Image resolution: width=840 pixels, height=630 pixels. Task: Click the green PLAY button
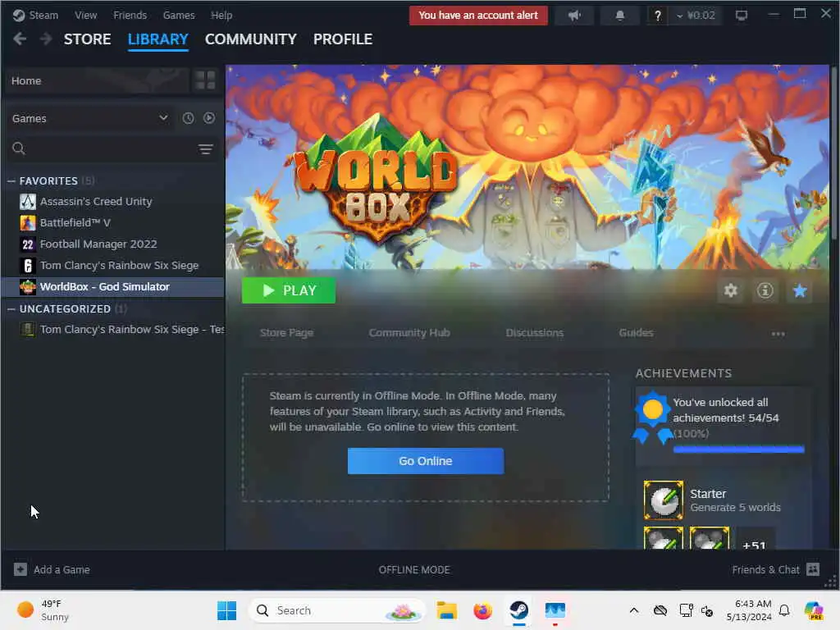coord(289,290)
